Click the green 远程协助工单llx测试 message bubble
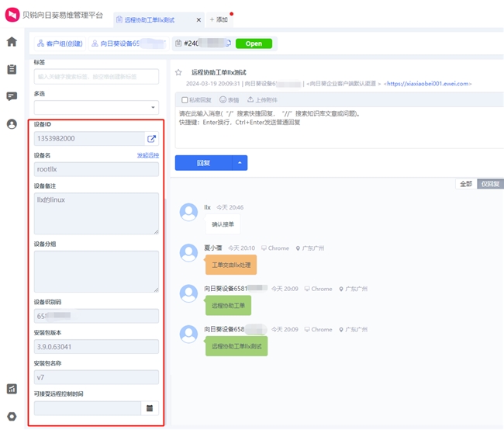The image size is (504, 430). pos(236,346)
